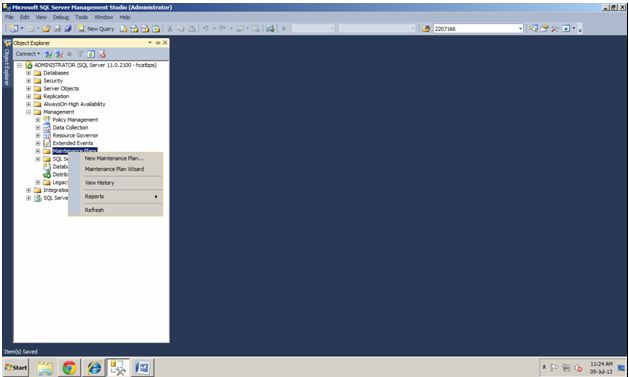Screen dimensions: 629x377
Task: Click the Cut scissors icon
Action: click(x=170, y=28)
